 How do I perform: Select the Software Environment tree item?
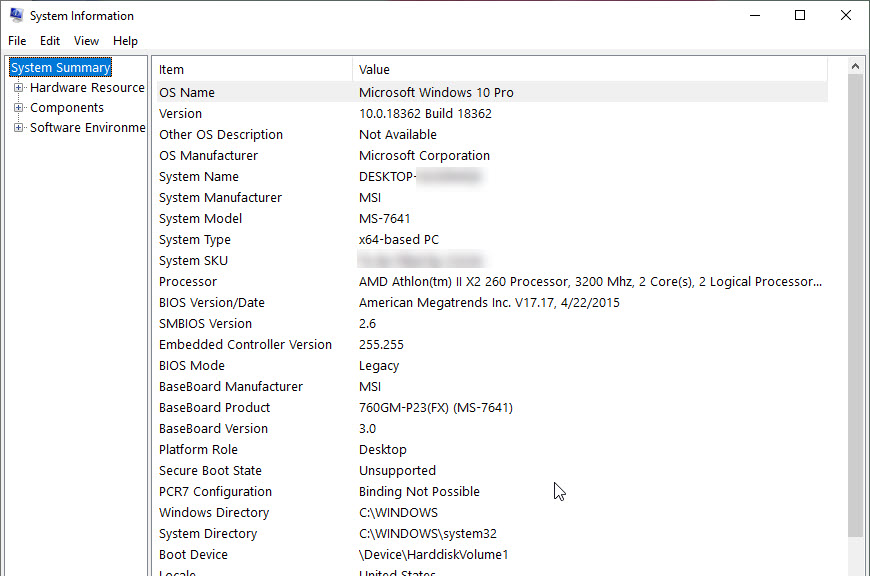coord(88,128)
